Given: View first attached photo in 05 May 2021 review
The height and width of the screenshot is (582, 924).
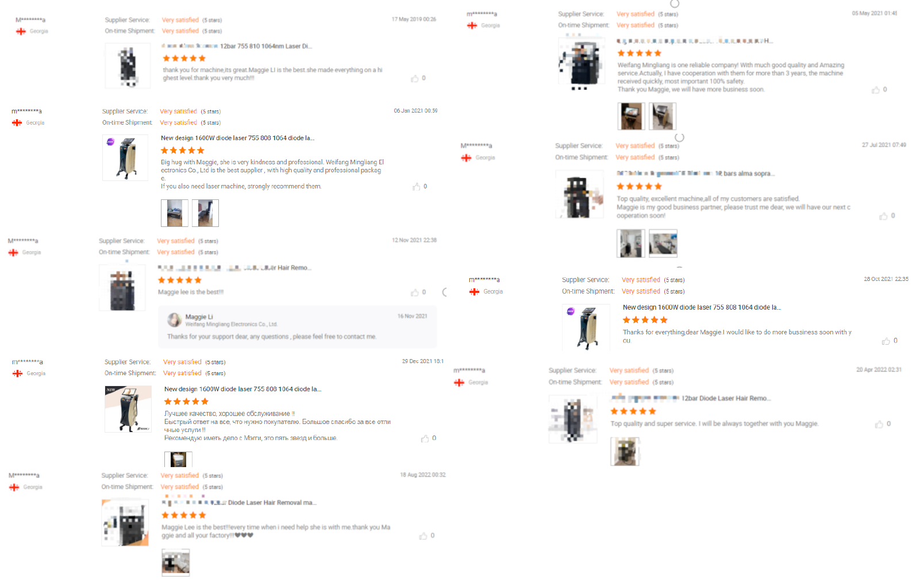Looking at the screenshot, I should tap(631, 117).
